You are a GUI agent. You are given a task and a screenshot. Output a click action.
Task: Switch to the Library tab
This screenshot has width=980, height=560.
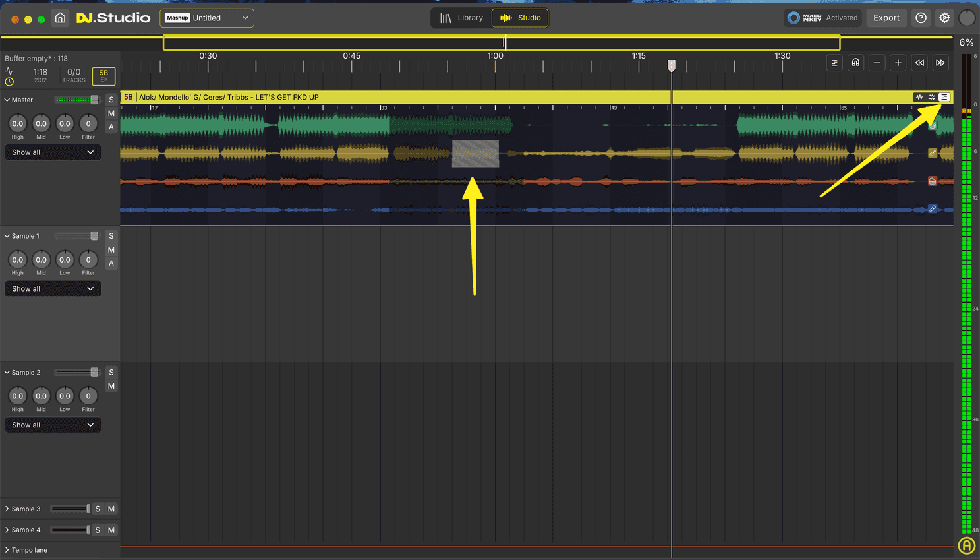pos(461,18)
